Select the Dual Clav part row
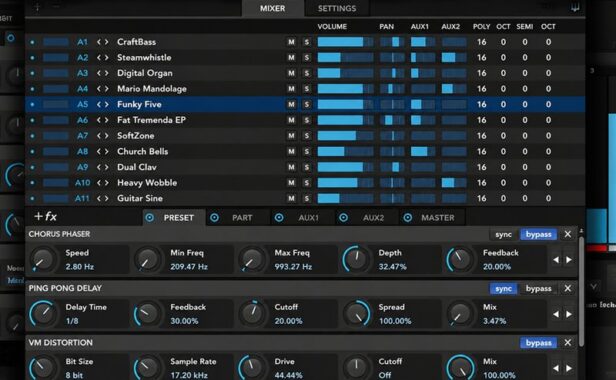Viewport: 616px width, 380px height. pyautogui.click(x=305, y=167)
